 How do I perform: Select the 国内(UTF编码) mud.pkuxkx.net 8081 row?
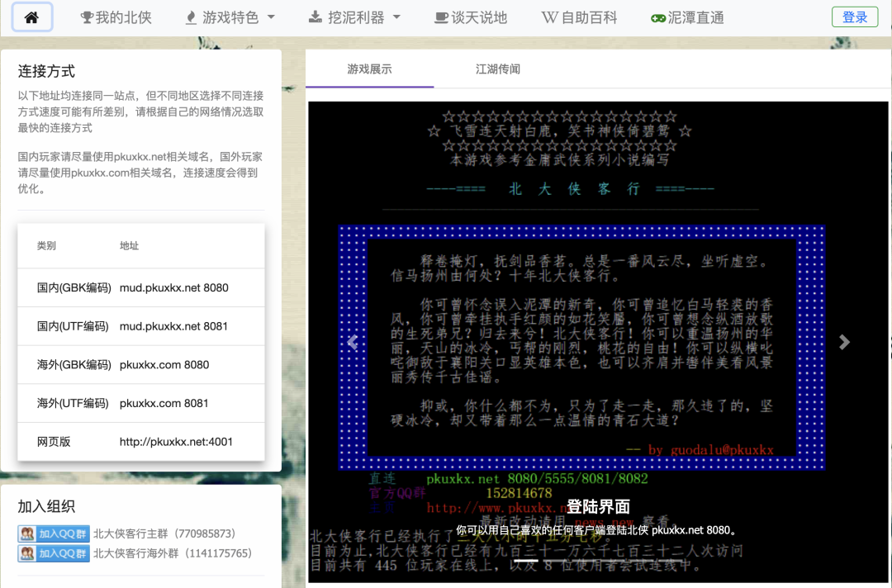[140, 326]
